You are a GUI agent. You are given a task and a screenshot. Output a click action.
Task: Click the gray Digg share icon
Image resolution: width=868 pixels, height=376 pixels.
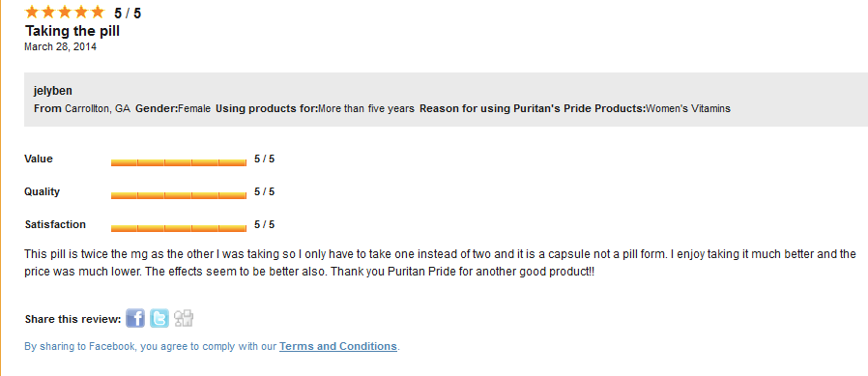(184, 318)
